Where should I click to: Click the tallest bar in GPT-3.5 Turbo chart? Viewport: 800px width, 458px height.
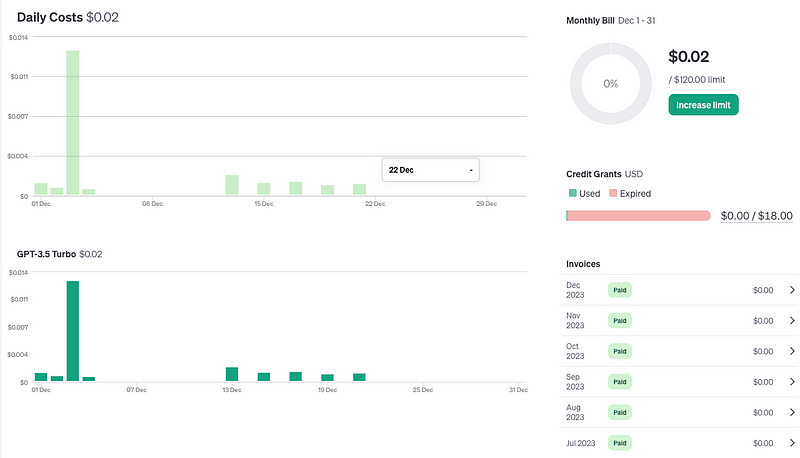coord(73,330)
